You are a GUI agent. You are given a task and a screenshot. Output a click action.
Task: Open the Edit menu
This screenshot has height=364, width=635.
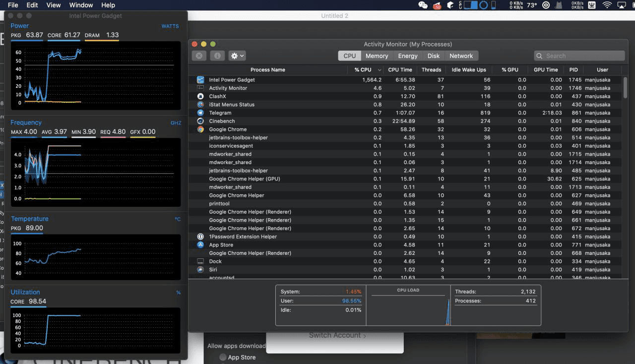coord(32,5)
